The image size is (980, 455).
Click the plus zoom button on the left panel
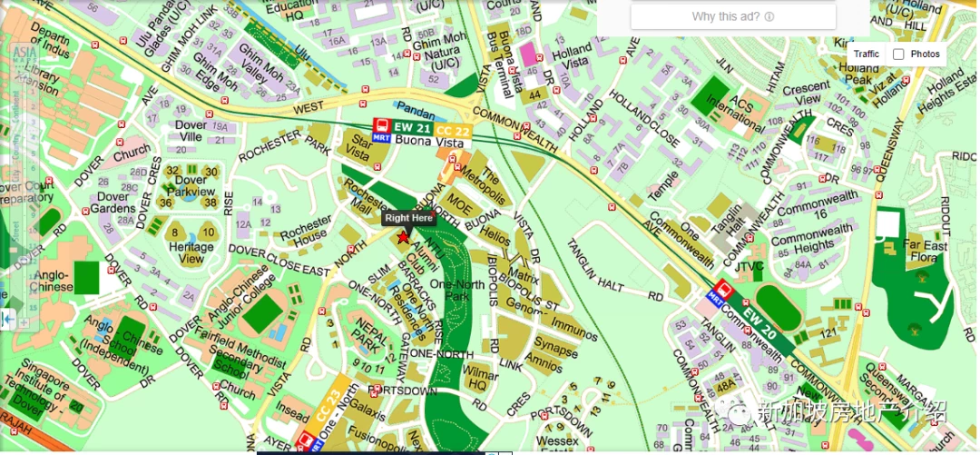pos(24,322)
